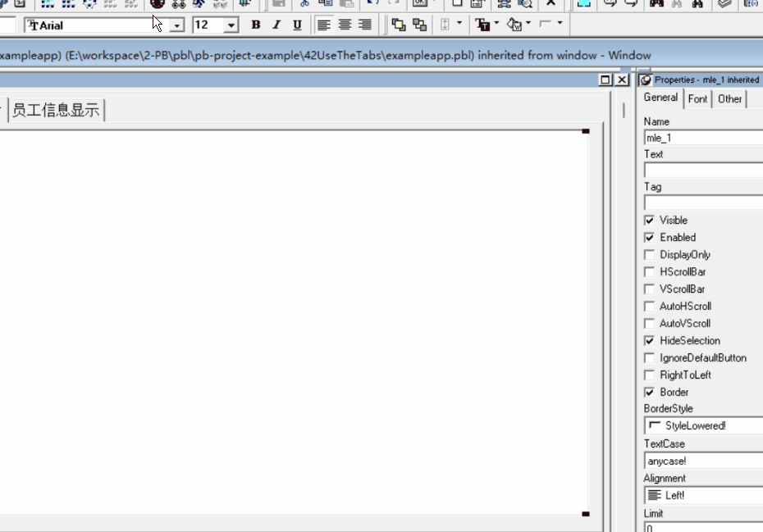Click the Limit value field
Screen dimensions: 763x532
pos(704,527)
